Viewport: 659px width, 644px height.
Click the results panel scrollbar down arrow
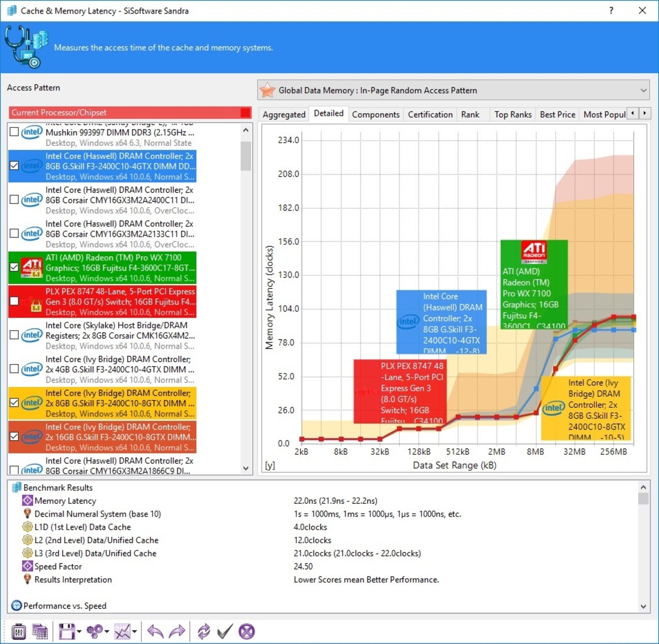[643, 606]
